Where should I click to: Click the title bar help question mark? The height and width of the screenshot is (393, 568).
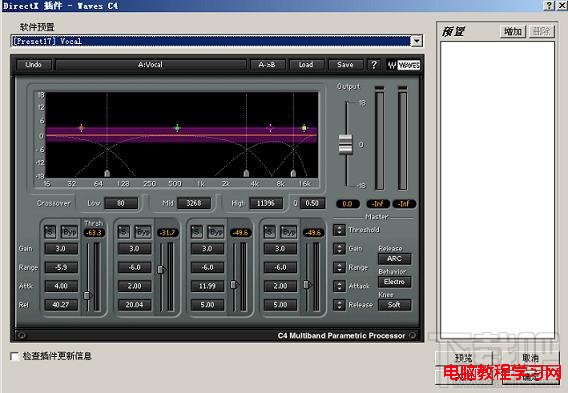[550, 5]
